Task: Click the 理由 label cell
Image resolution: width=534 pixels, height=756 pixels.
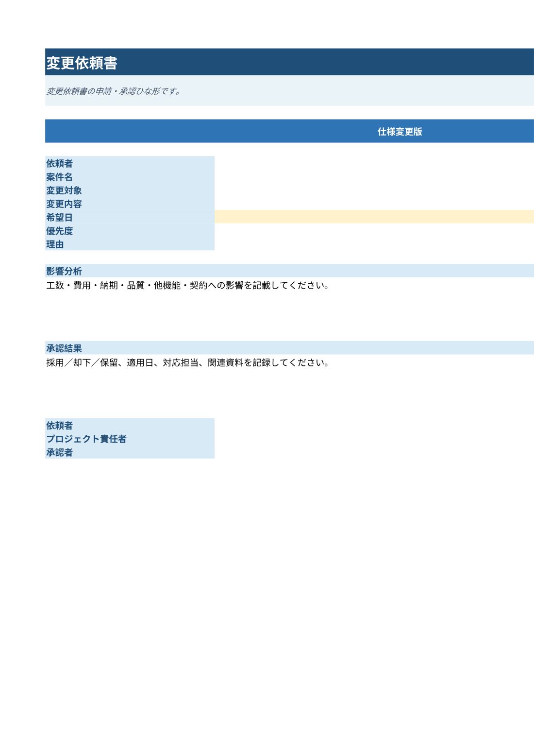Action: 130,244
